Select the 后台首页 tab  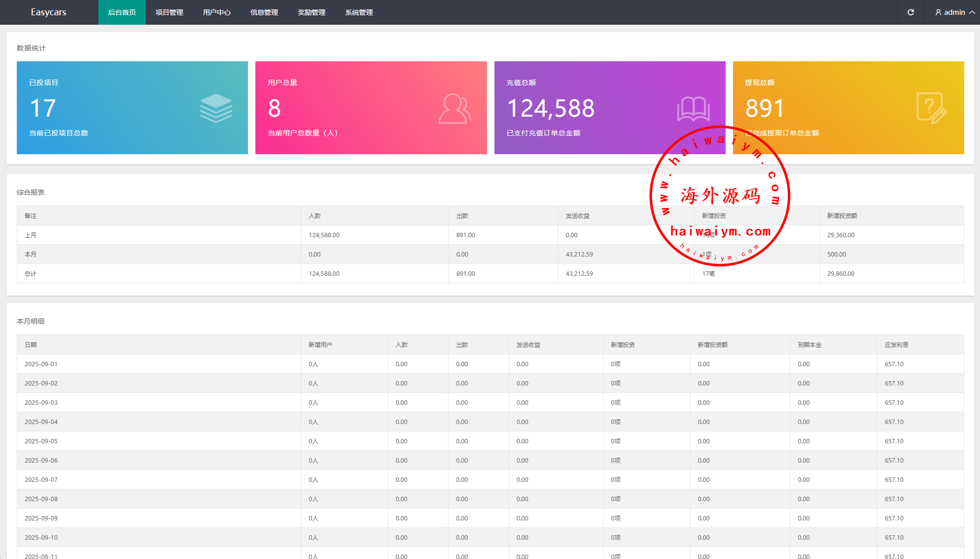coord(122,12)
